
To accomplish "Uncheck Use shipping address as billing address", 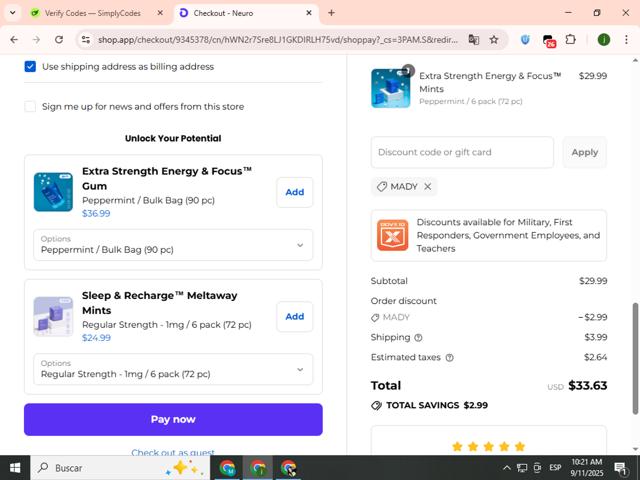I will pyautogui.click(x=30, y=67).
